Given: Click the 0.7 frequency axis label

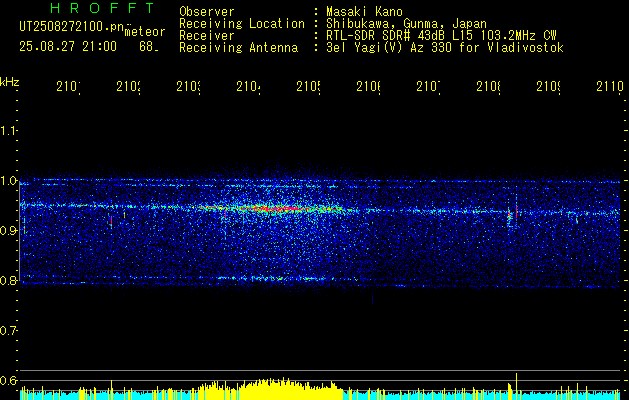Looking at the screenshot, I should pyautogui.click(x=8, y=331).
